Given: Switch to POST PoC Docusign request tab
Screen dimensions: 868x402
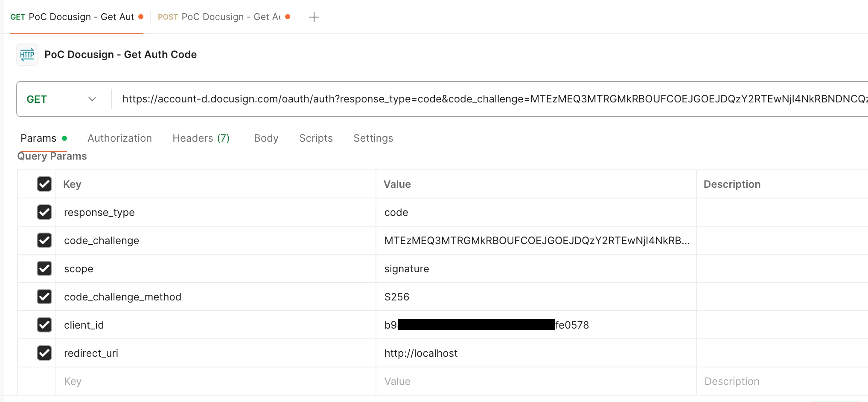Looking at the screenshot, I should pyautogui.click(x=224, y=17).
